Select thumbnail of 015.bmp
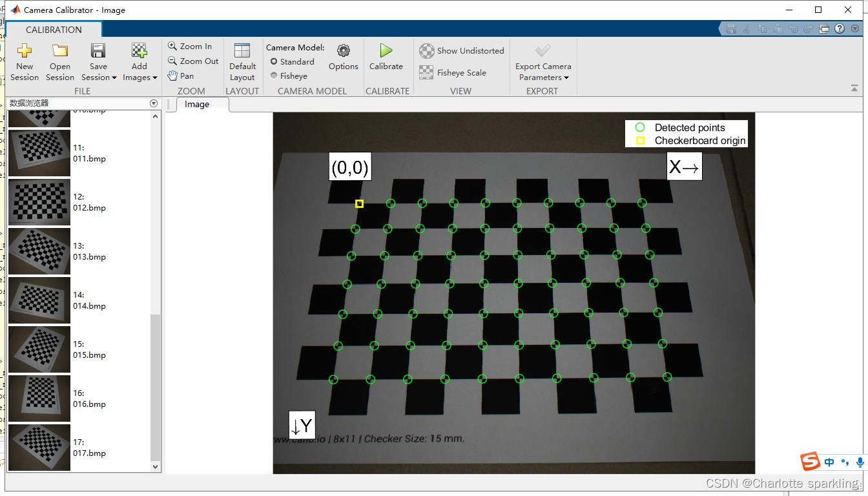The image size is (868, 496). tap(39, 349)
